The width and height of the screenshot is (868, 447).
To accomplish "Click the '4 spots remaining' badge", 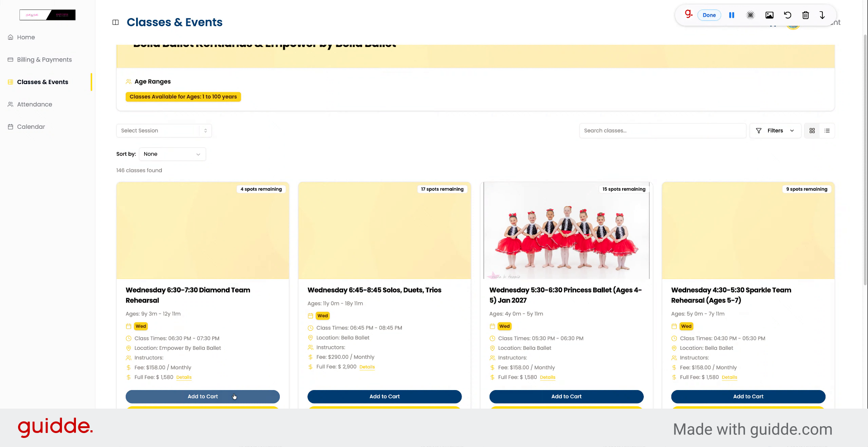I will [261, 189].
